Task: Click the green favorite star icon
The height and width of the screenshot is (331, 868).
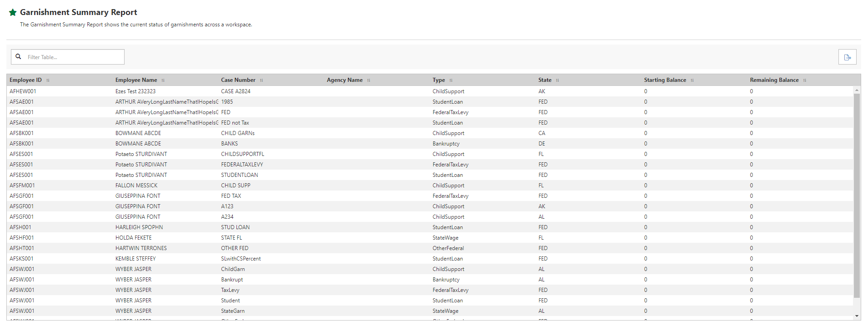Action: click(x=13, y=13)
